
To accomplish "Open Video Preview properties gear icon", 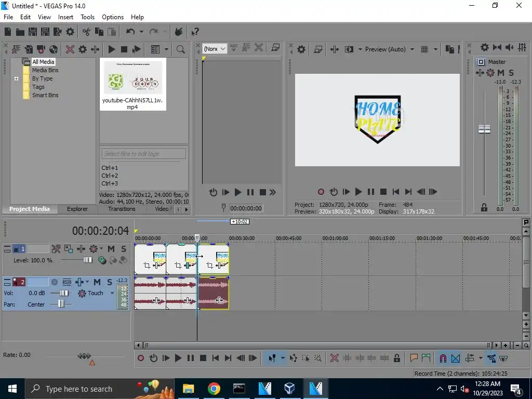I will point(301,49).
